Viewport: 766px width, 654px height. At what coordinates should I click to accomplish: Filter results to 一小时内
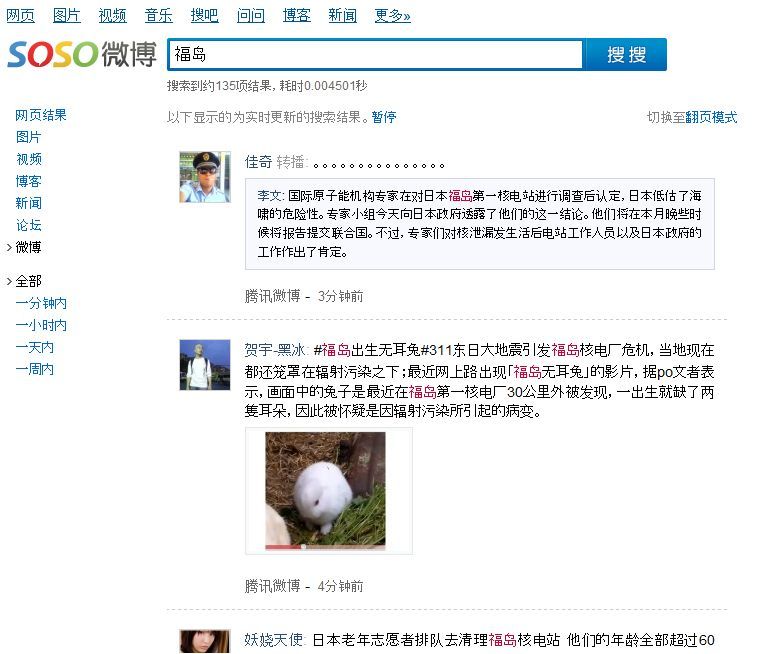41,325
